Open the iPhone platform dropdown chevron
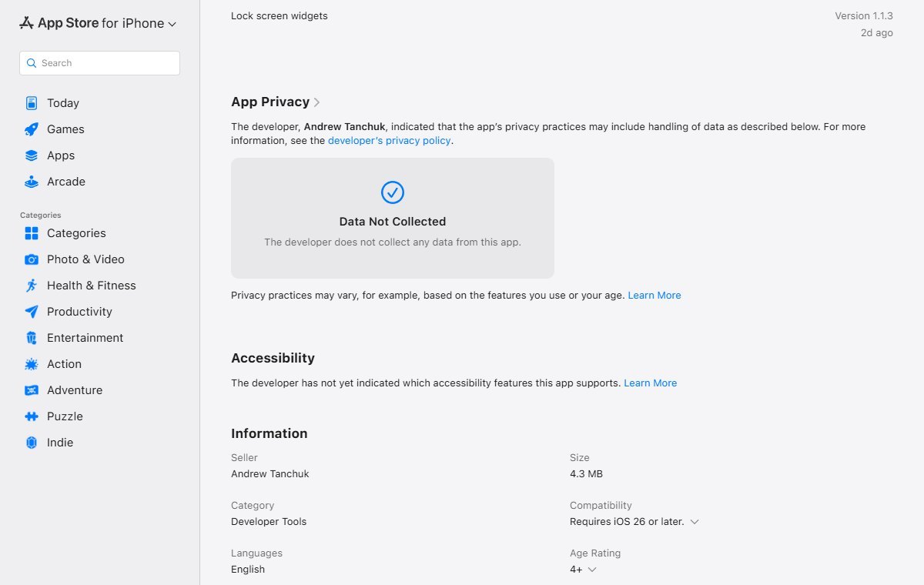924x585 pixels. tap(172, 25)
